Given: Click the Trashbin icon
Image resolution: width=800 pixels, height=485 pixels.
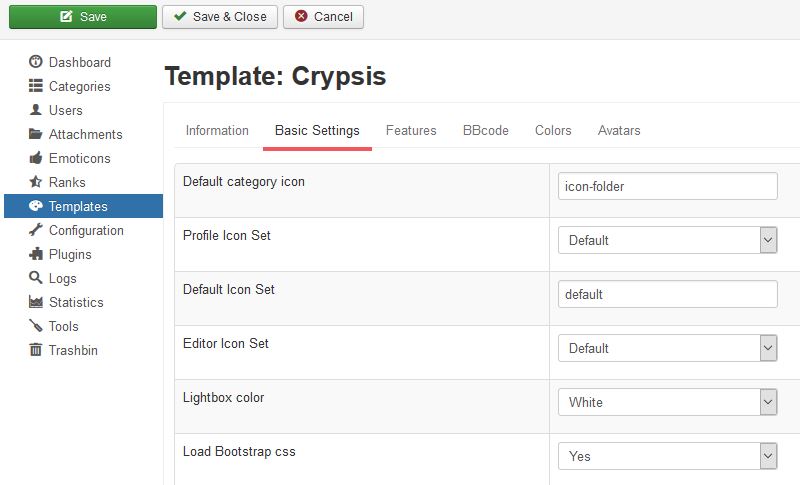Looking at the screenshot, I should [36, 350].
